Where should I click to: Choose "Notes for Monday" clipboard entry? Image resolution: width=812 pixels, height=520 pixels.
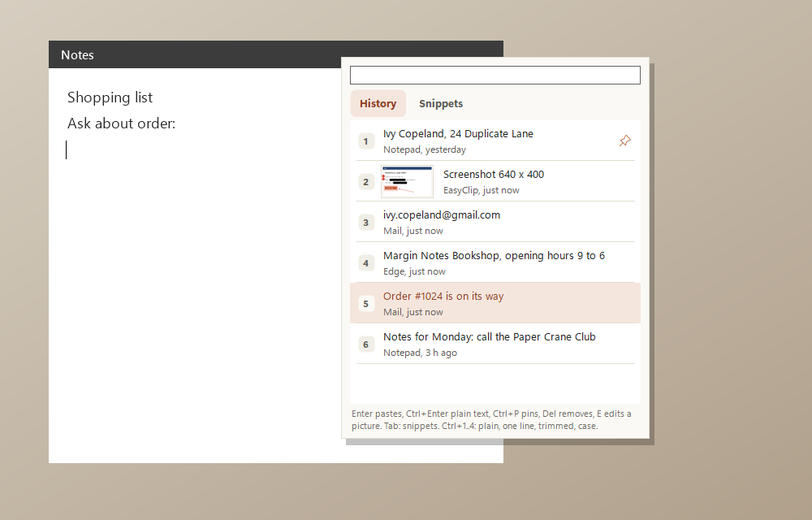tap(495, 344)
